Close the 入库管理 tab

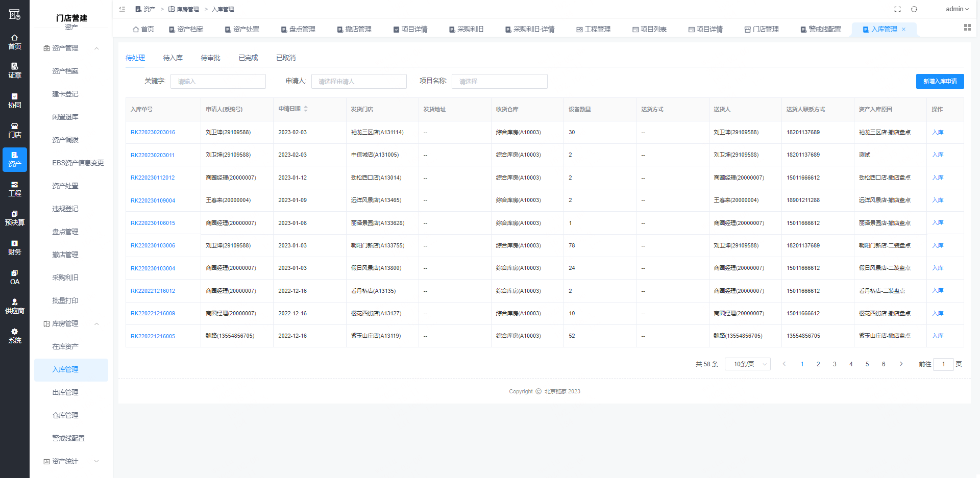coord(903,30)
